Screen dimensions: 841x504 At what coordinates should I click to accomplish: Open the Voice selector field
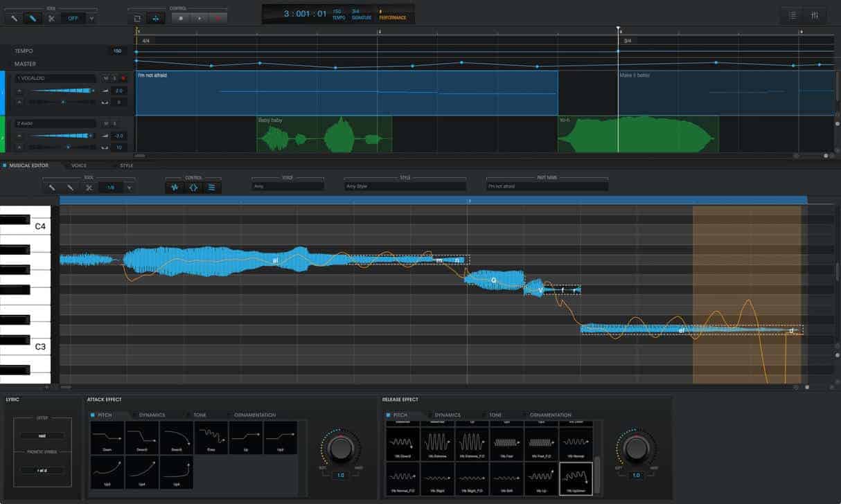[x=287, y=186]
